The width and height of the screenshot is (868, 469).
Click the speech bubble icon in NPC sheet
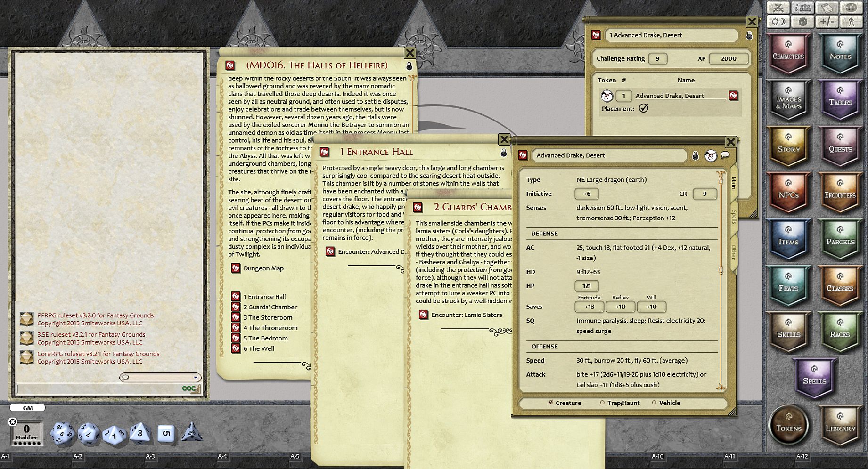coord(725,155)
